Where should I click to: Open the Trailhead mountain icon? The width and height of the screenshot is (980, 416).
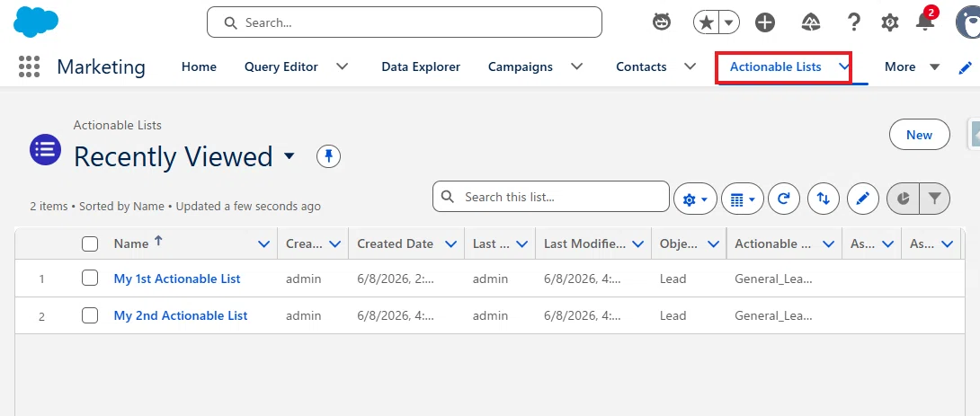point(811,23)
